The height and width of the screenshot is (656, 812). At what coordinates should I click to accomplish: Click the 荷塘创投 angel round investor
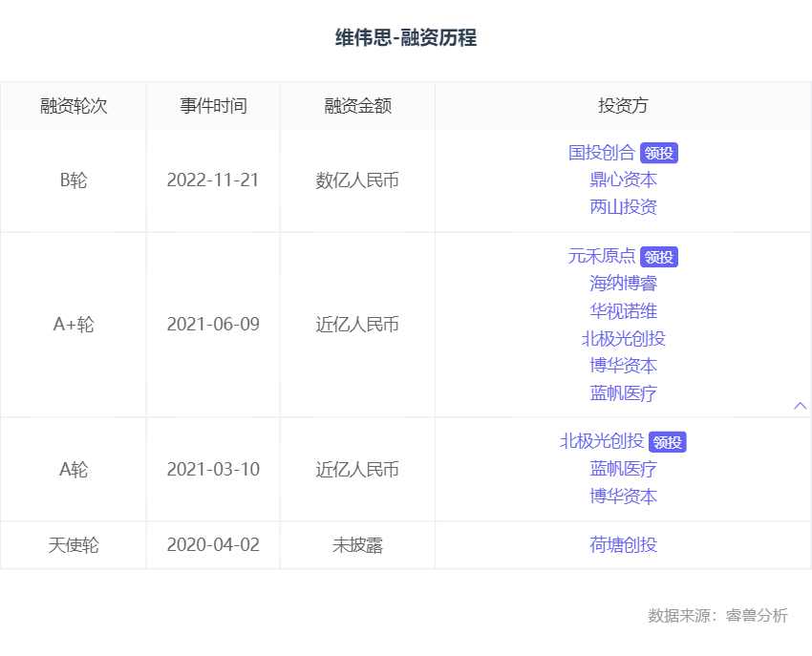(x=623, y=545)
